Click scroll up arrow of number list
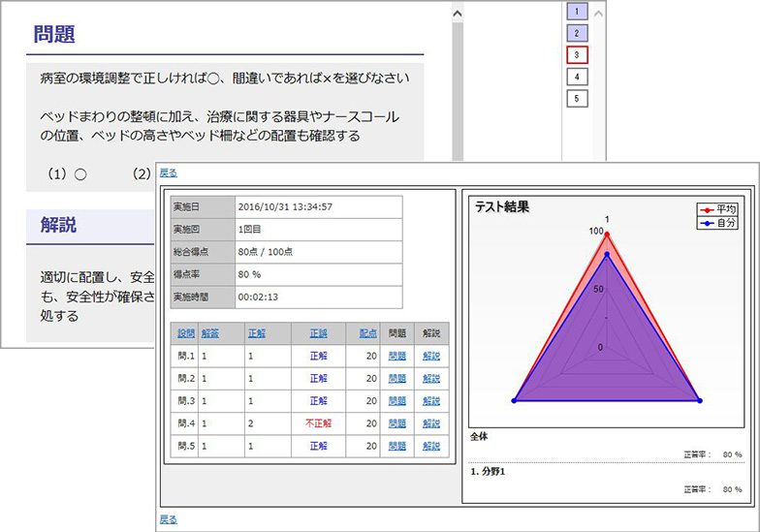Image resolution: width=760 pixels, height=532 pixels. pos(599,14)
